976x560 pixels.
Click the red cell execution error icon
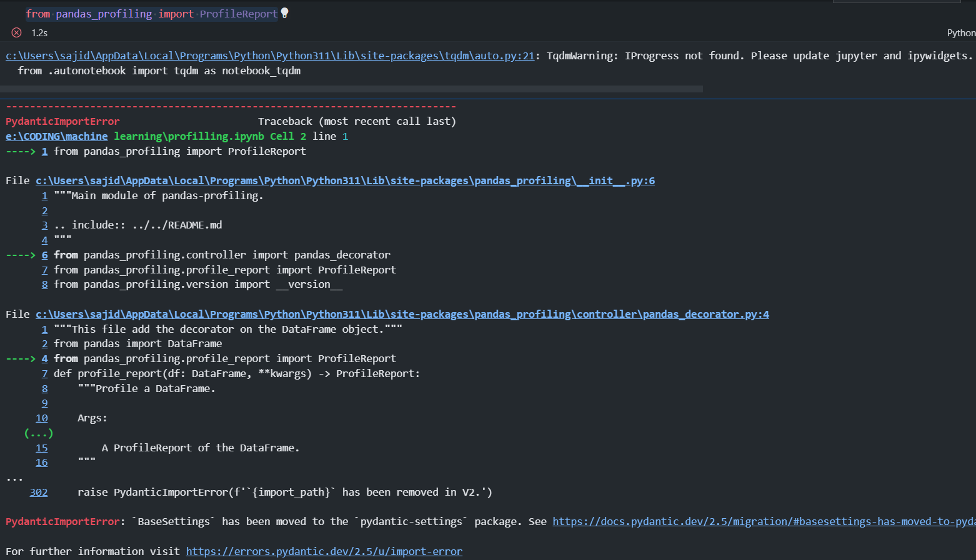coord(17,32)
